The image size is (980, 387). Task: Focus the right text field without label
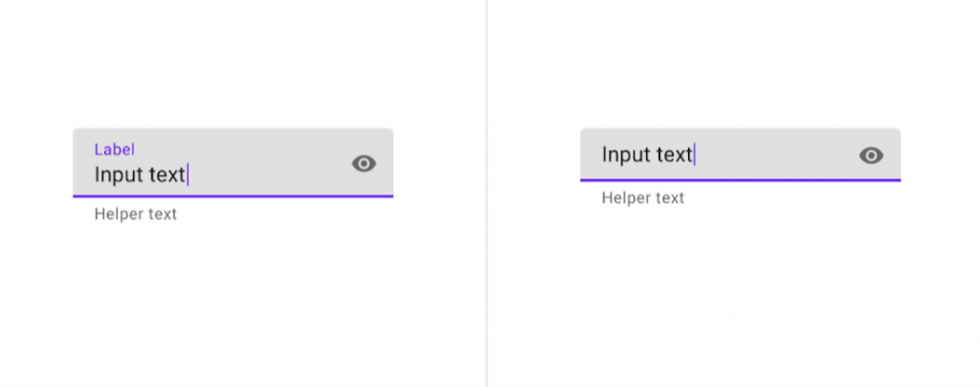[x=740, y=154]
